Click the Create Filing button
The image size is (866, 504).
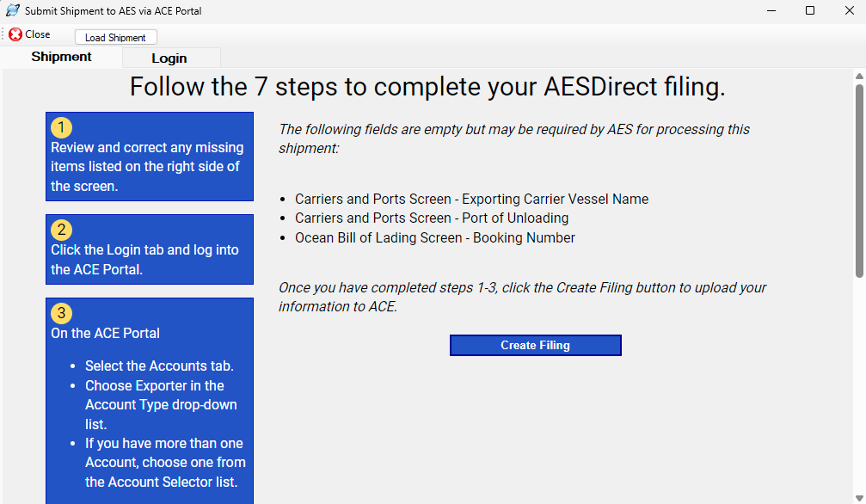(x=535, y=345)
